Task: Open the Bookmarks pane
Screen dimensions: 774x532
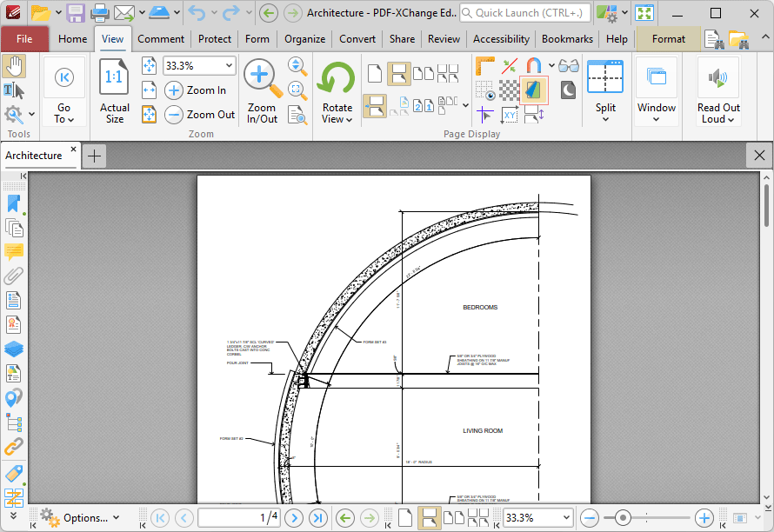Action: (13, 203)
